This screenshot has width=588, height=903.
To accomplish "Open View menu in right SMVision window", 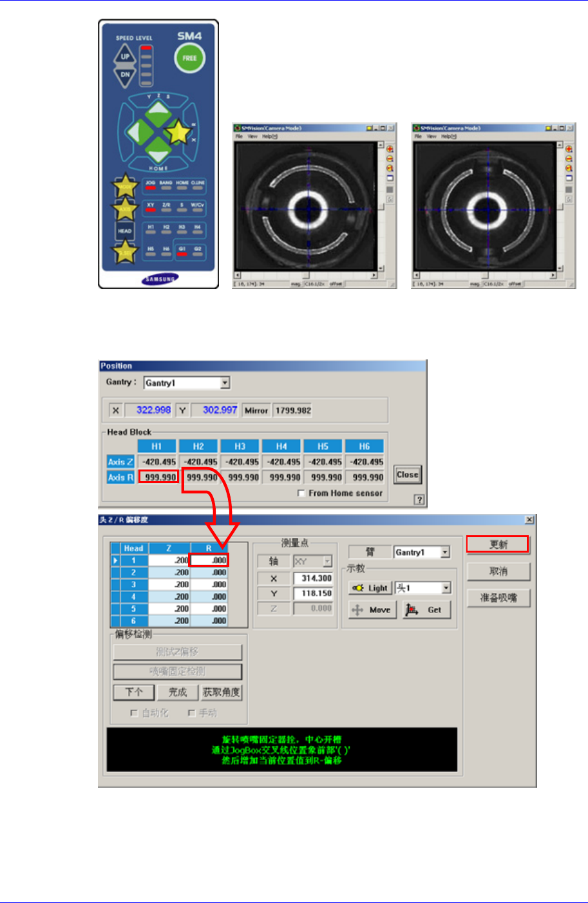I will (x=431, y=137).
